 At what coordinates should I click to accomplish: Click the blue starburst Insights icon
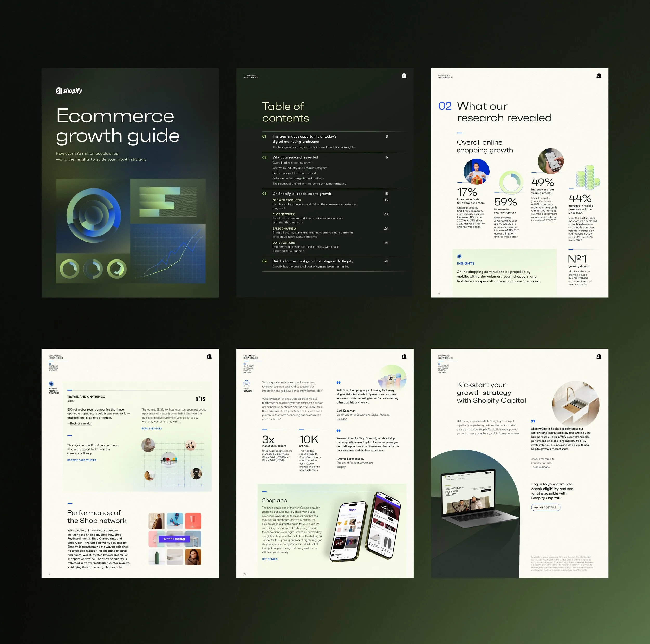(x=459, y=256)
